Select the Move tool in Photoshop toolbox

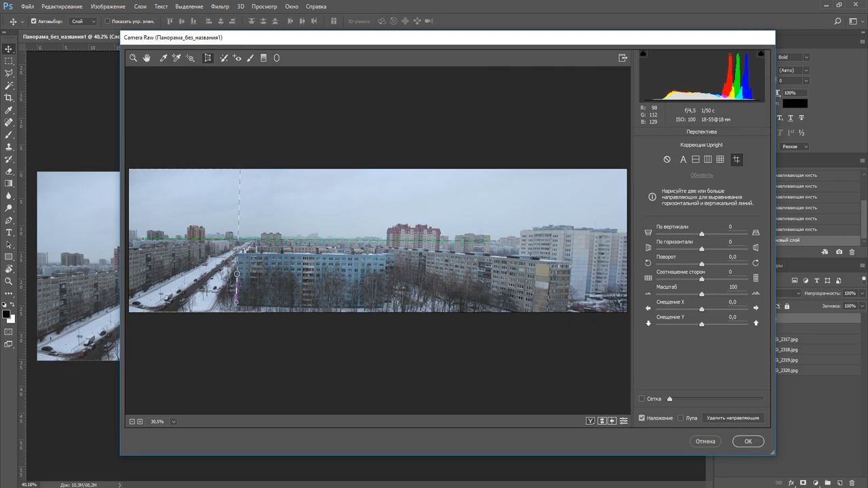(x=9, y=49)
